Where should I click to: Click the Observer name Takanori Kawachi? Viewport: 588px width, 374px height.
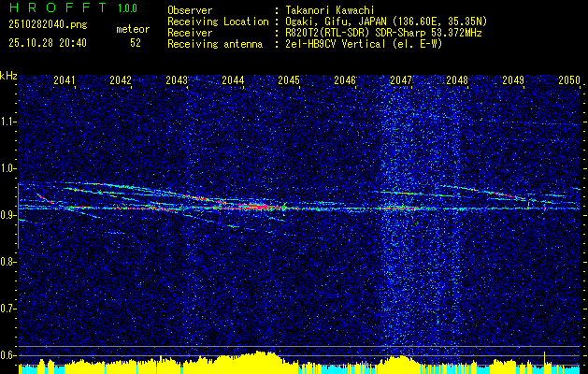330,10
